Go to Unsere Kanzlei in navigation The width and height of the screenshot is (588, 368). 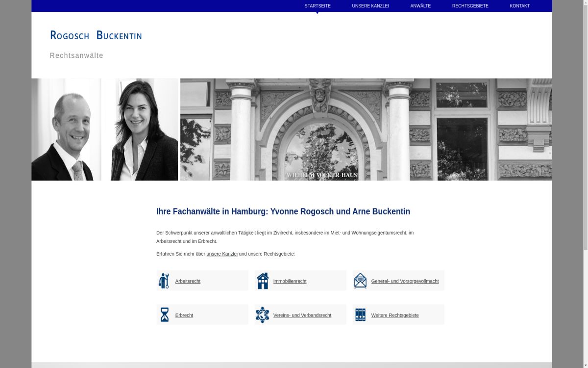pos(370,6)
